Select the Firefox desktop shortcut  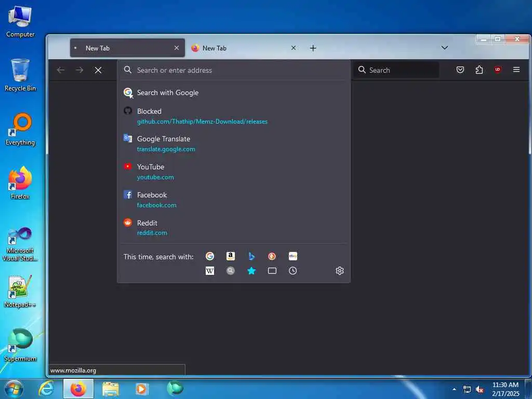(x=20, y=183)
